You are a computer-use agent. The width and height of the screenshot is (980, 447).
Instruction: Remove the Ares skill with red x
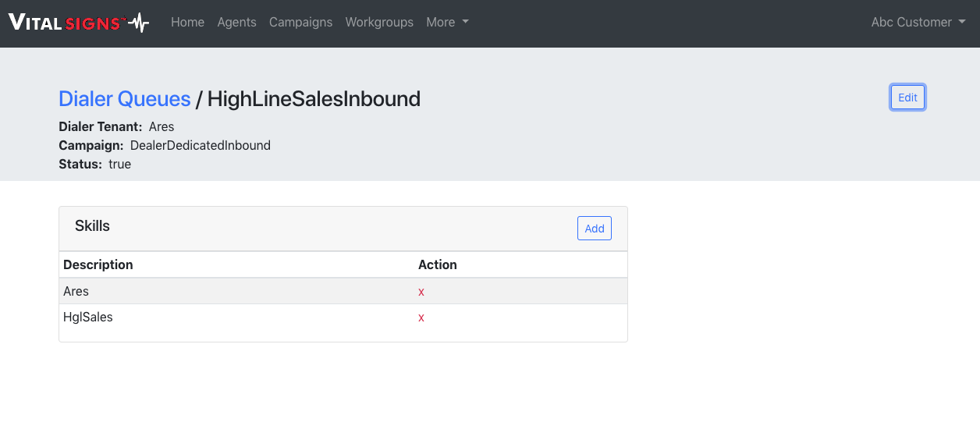pos(421,292)
